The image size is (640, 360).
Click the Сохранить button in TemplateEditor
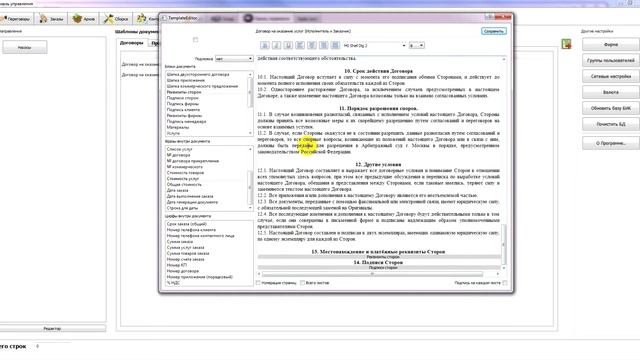[493, 31]
